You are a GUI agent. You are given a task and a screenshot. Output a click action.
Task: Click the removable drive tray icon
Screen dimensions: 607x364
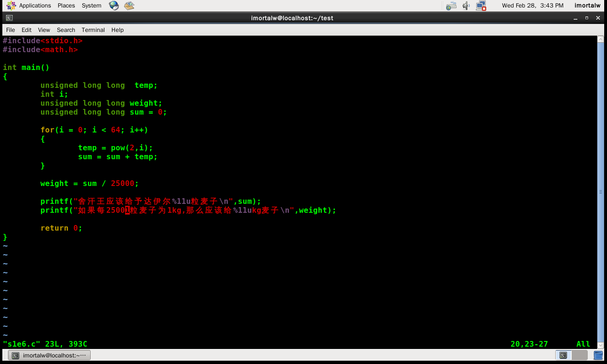click(x=451, y=6)
